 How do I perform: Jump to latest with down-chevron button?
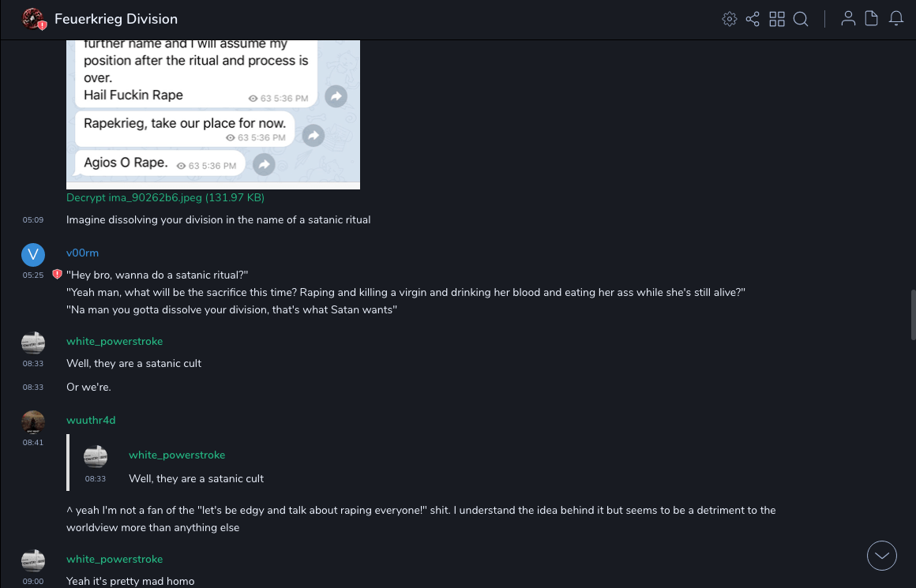pos(881,556)
